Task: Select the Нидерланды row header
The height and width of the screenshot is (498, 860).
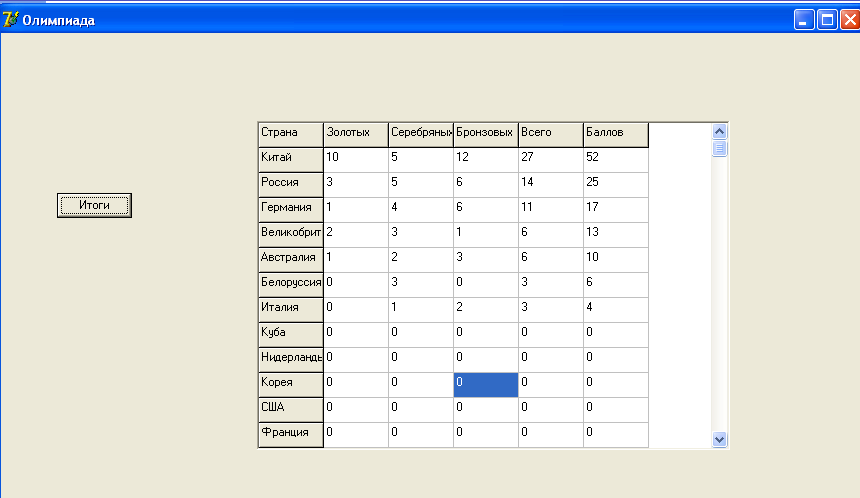Action: point(291,360)
